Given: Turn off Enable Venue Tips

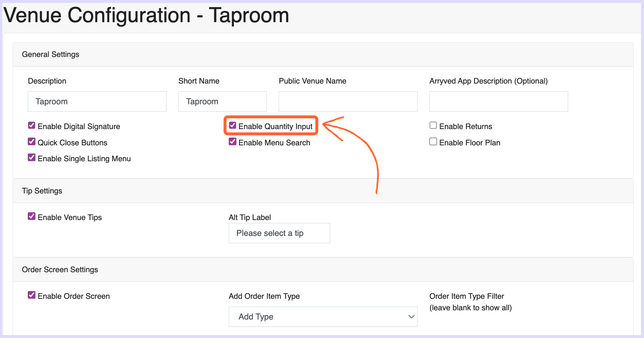Looking at the screenshot, I should [x=32, y=217].
